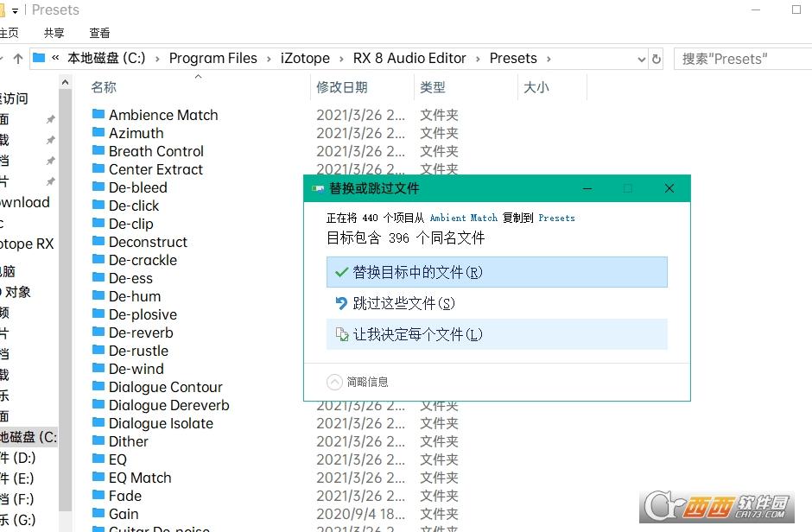Select the Center Extract folder icon

tap(98, 168)
